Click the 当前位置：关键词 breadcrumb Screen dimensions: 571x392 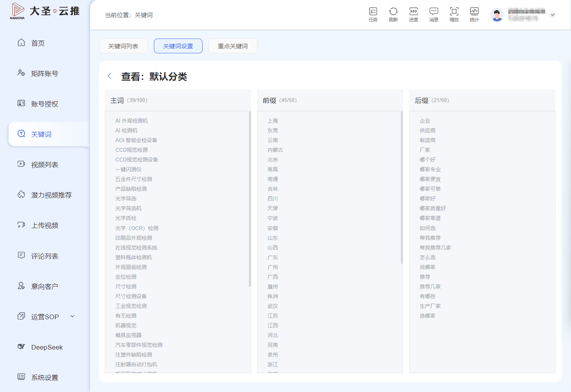tap(129, 15)
